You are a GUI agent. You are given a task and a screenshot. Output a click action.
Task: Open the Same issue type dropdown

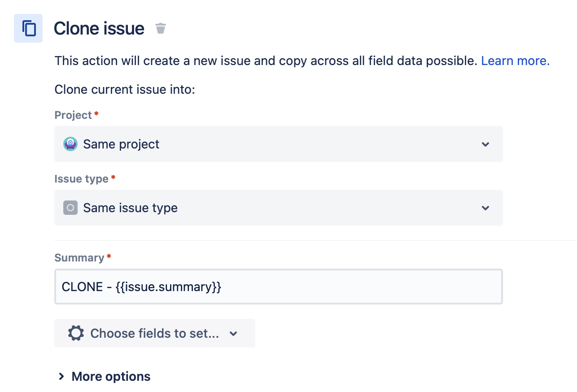(278, 208)
